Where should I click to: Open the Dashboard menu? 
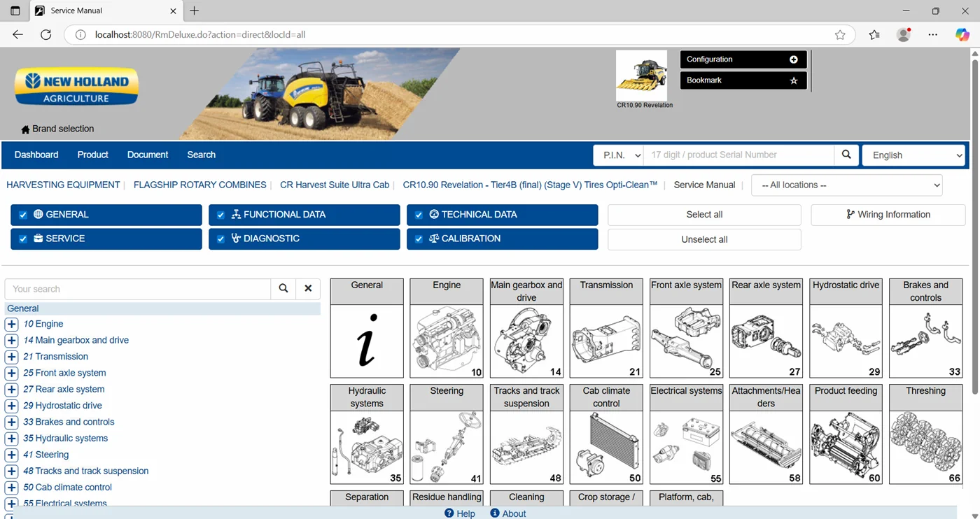click(x=36, y=155)
